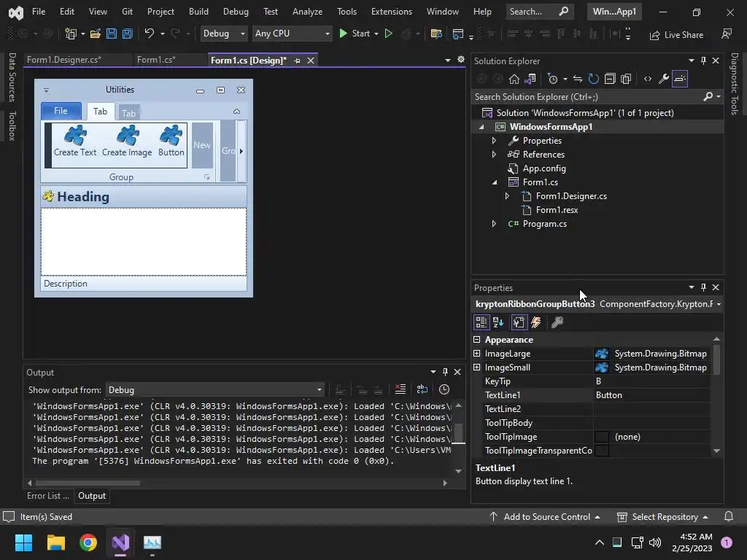Open the Start button dropdown arrow
The width and height of the screenshot is (747, 560).
(x=376, y=34)
